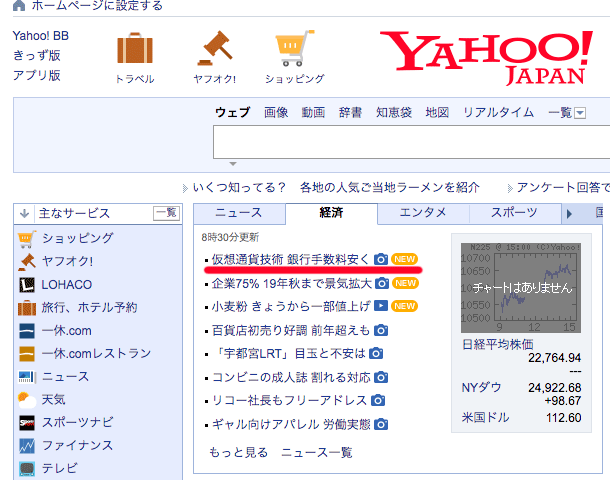This screenshot has width=610, height=480.
Task: Select 画像 search type
Action: tap(276, 112)
